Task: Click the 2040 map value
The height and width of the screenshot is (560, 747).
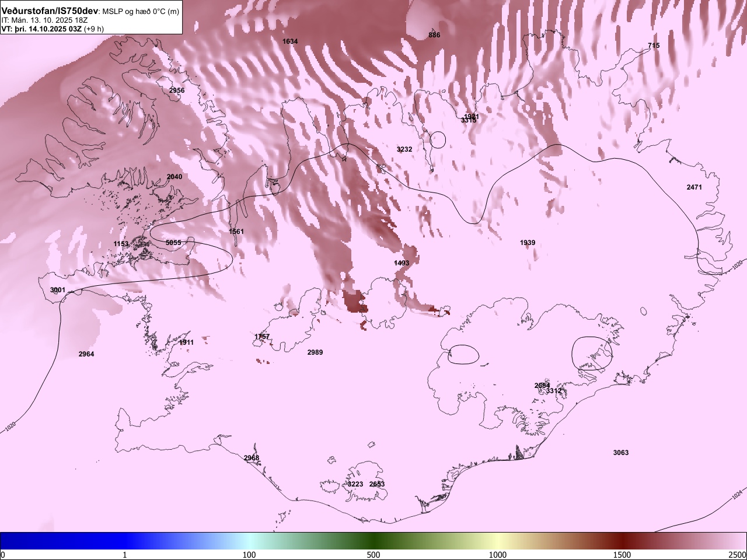Action: click(x=174, y=177)
